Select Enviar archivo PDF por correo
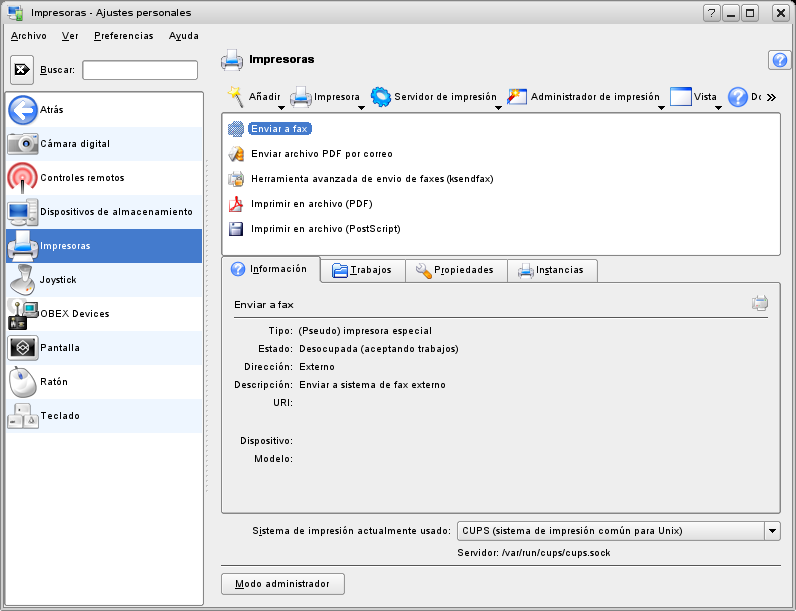Screen dimensions: 796x611 tap(321, 154)
